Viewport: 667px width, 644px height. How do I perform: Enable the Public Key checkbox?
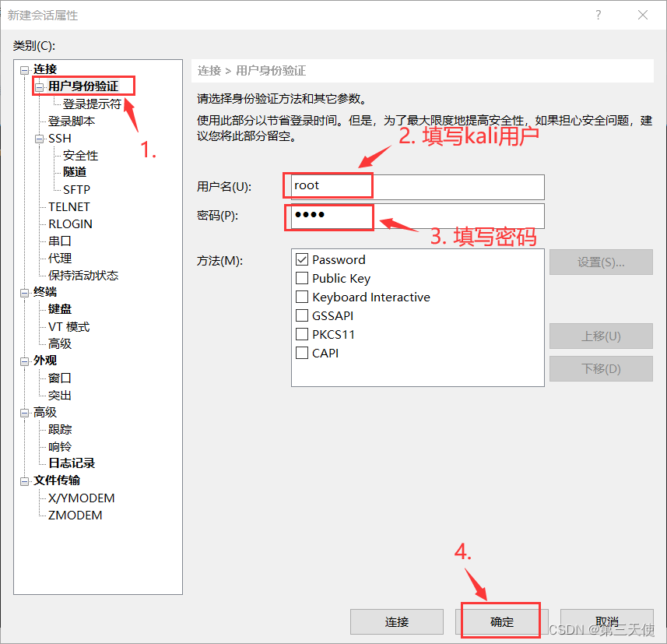(x=303, y=278)
